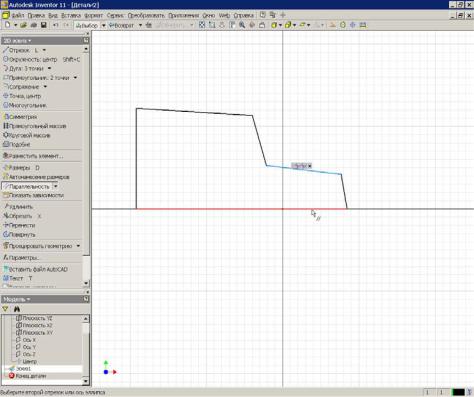Click black color swatch in status bar

[458, 392]
